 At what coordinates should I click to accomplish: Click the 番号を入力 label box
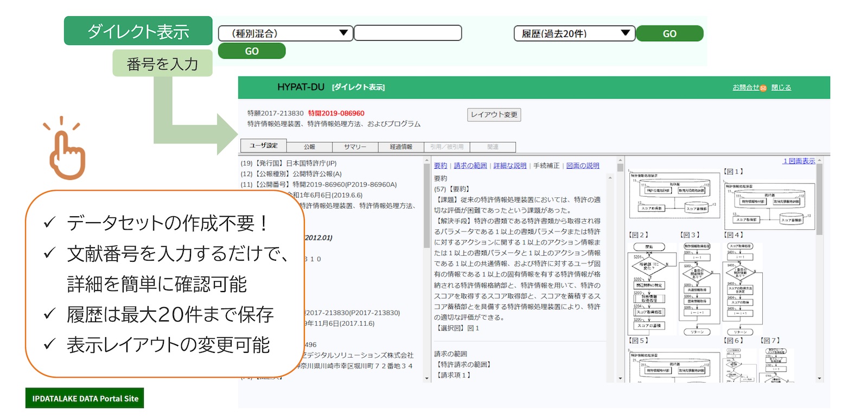[162, 63]
